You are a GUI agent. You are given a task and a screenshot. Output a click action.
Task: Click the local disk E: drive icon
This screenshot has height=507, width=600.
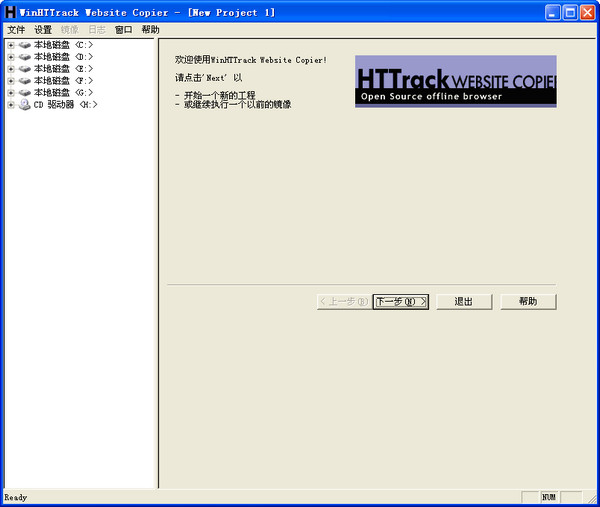[25, 69]
